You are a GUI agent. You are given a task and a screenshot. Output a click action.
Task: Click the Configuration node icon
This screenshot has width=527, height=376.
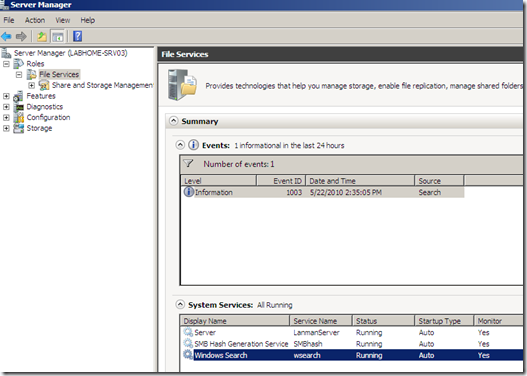point(19,118)
